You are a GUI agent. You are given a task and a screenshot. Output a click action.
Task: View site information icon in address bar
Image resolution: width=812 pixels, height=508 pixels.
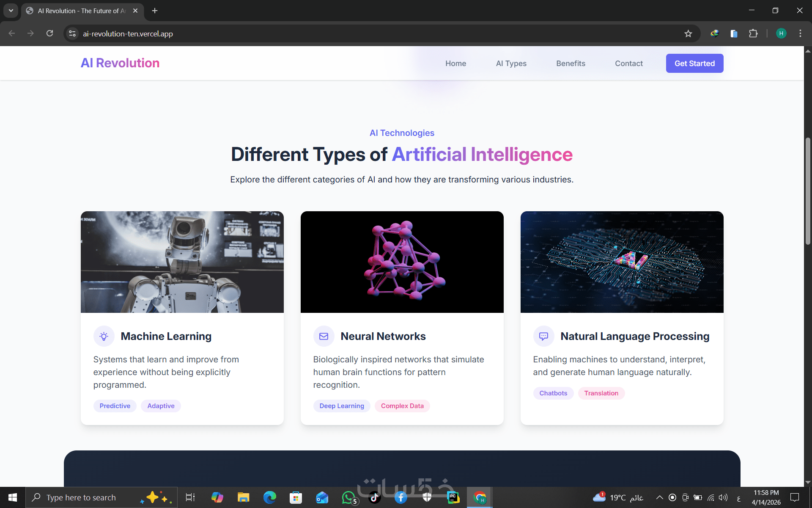[72, 34]
